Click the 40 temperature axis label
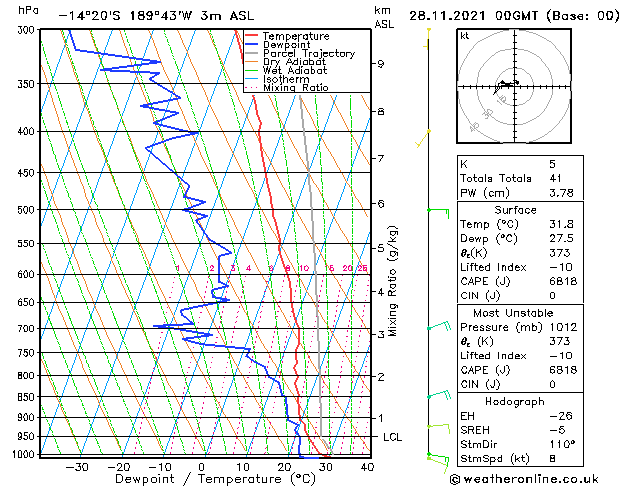This screenshot has width=629, height=486. pyautogui.click(x=367, y=467)
